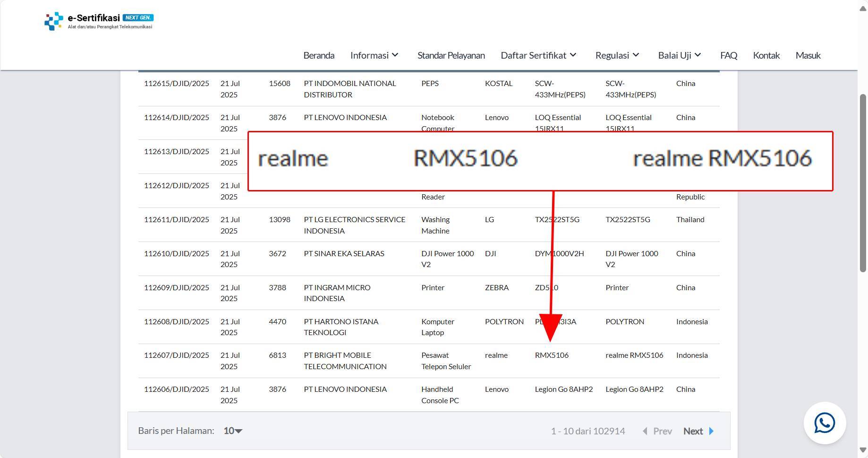Open Standar Pelayanan page
The image size is (868, 458).
point(451,55)
